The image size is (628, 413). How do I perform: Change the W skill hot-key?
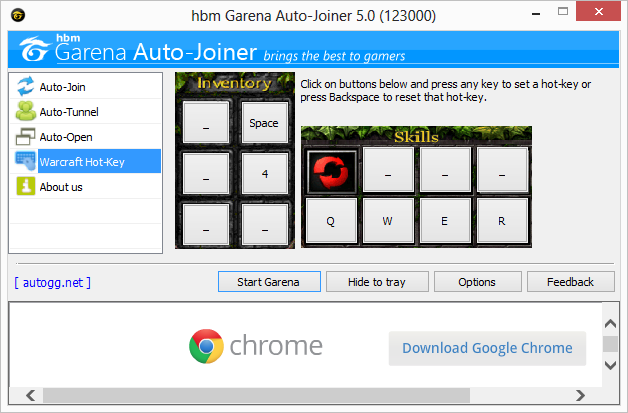388,220
